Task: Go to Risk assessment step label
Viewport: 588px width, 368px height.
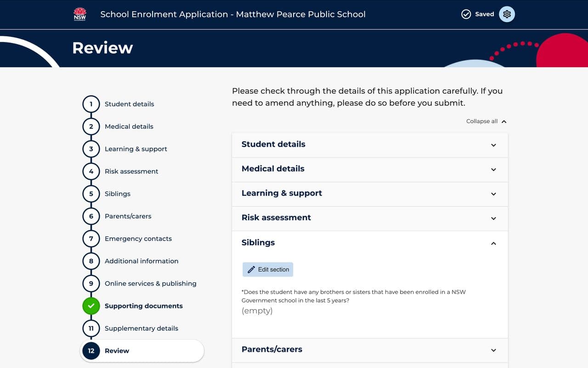Action: [131, 171]
